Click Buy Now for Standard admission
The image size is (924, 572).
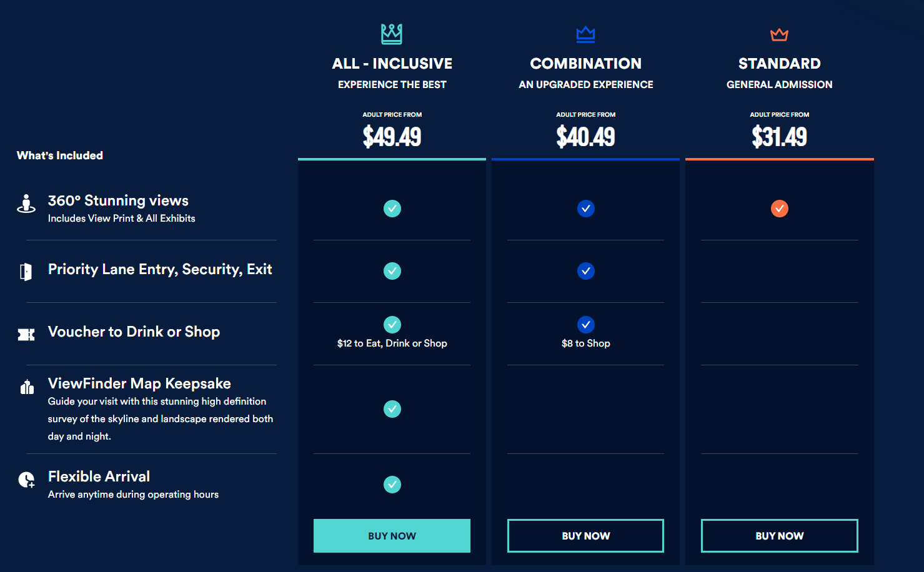coord(779,536)
